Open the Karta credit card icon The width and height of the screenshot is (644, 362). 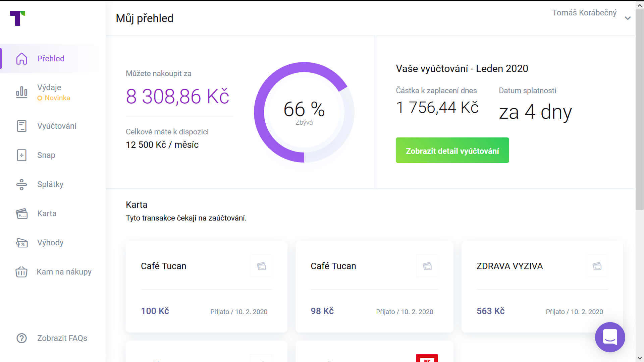pos(21,214)
